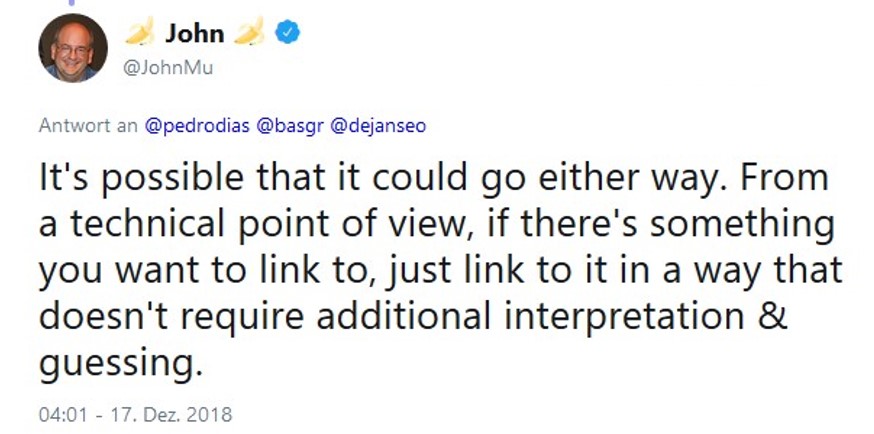Click the ampersand symbol in the tweet
Screen dimensions: 874x434
775,316
